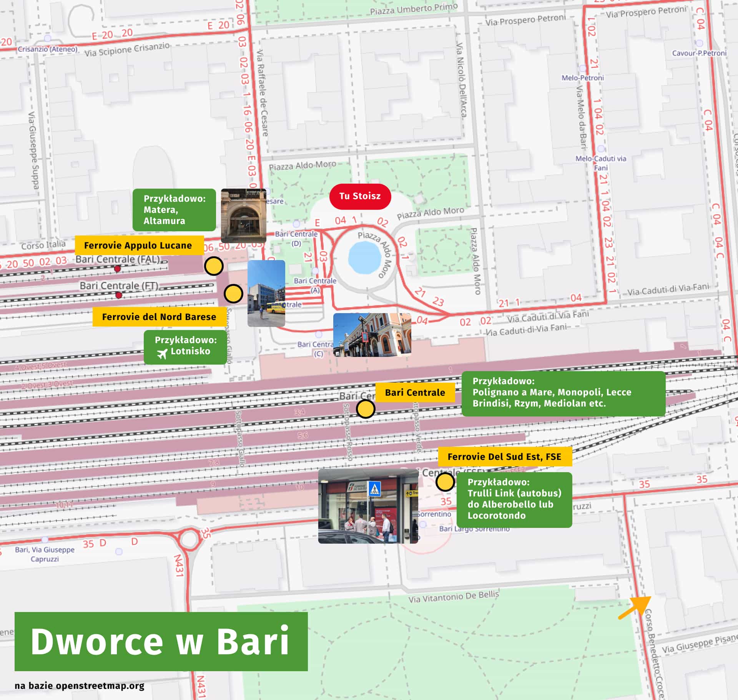
Task: Click the red Tu Stoisz badge
Action: click(360, 196)
